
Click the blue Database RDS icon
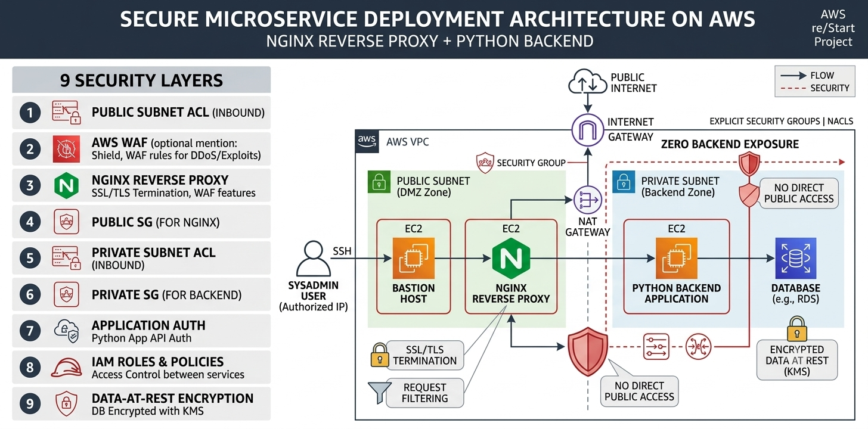coord(795,258)
